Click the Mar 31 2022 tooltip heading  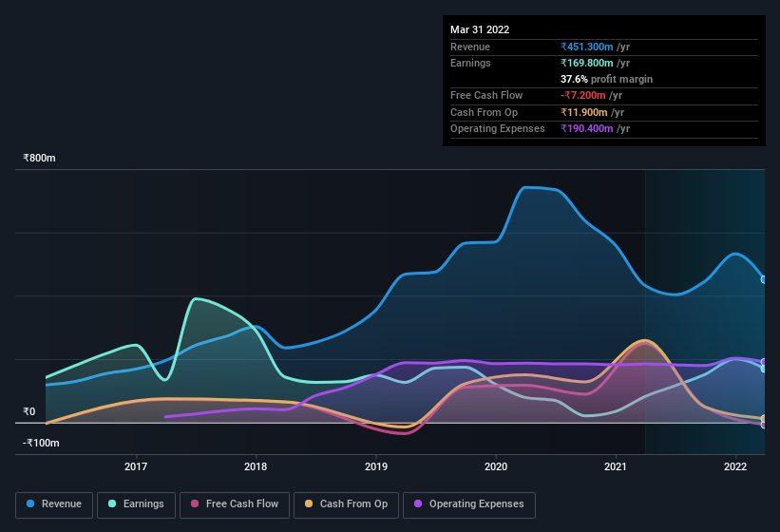tap(480, 29)
